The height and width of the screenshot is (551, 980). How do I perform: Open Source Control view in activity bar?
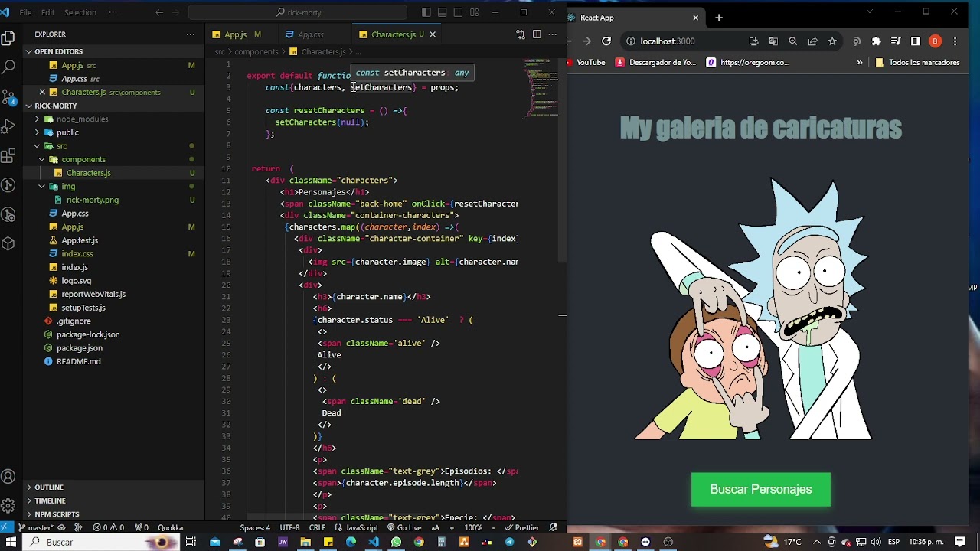8,97
